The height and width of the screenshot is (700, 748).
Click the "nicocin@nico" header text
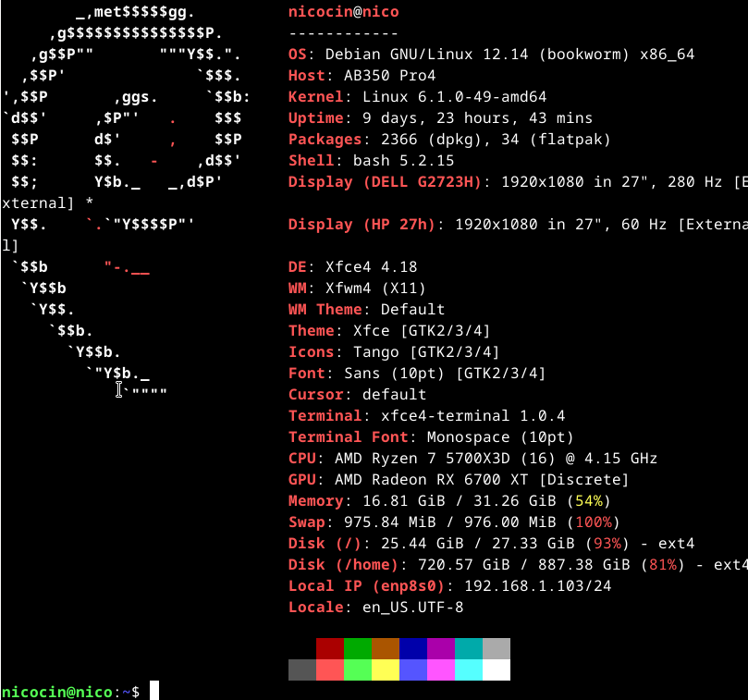(343, 11)
